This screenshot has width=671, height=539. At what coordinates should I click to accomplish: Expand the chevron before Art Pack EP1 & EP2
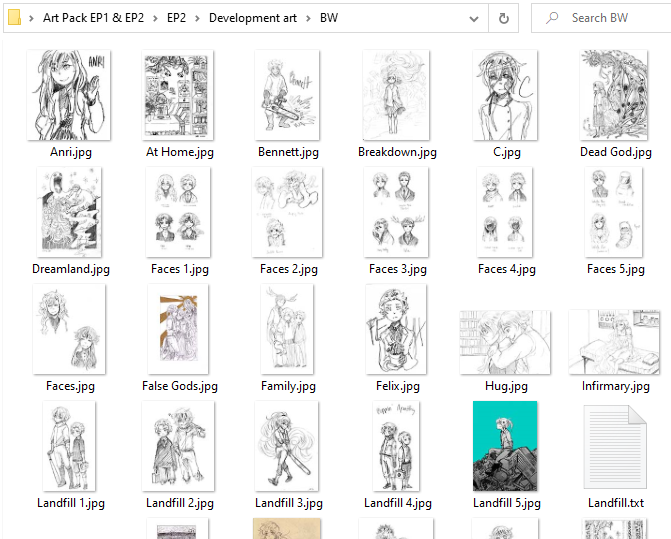click(x=31, y=18)
